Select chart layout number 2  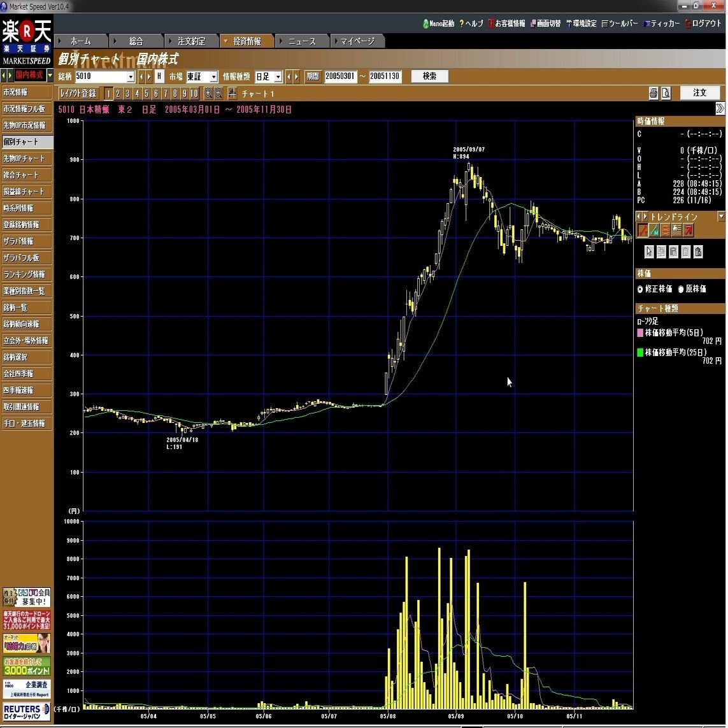[x=118, y=94]
